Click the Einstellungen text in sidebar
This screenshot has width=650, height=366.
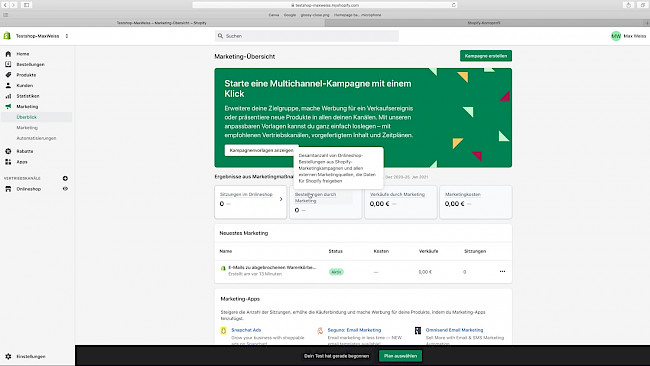pos(31,356)
